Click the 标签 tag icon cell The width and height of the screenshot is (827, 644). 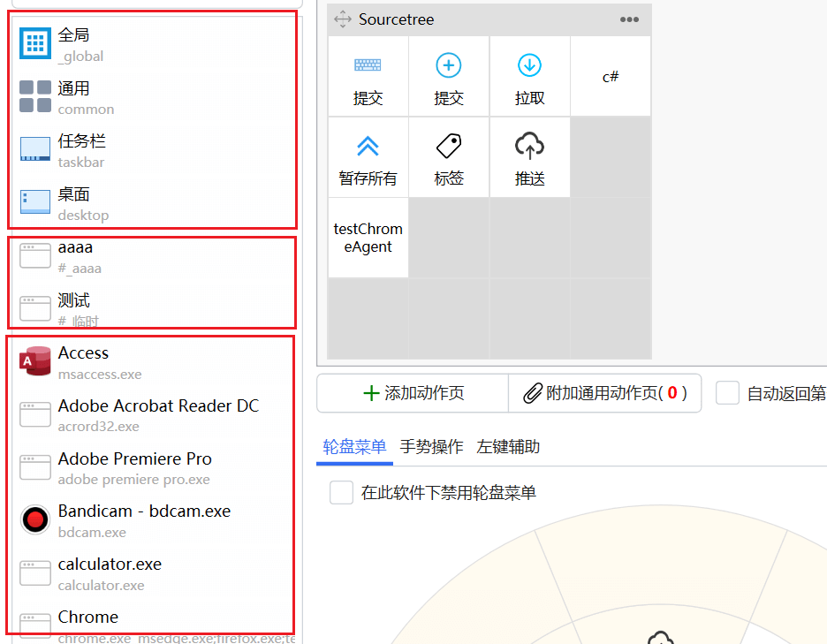449,157
